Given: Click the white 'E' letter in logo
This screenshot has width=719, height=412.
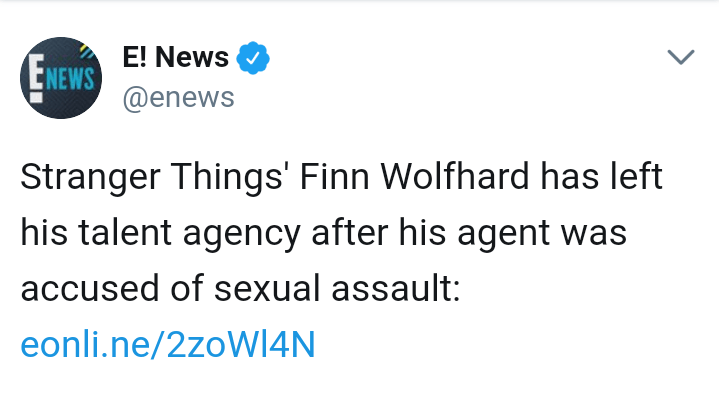Looking at the screenshot, I should 37,80.
